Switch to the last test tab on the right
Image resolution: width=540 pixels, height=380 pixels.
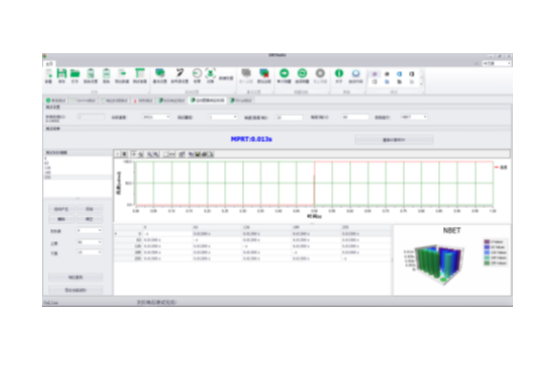click(x=241, y=100)
